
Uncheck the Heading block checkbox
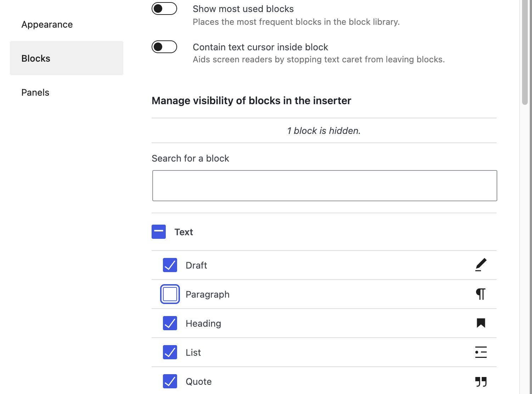(x=170, y=323)
